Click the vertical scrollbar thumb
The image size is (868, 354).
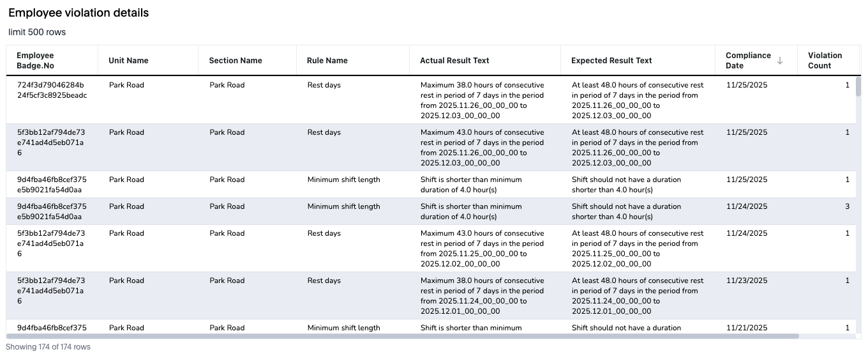click(x=858, y=87)
